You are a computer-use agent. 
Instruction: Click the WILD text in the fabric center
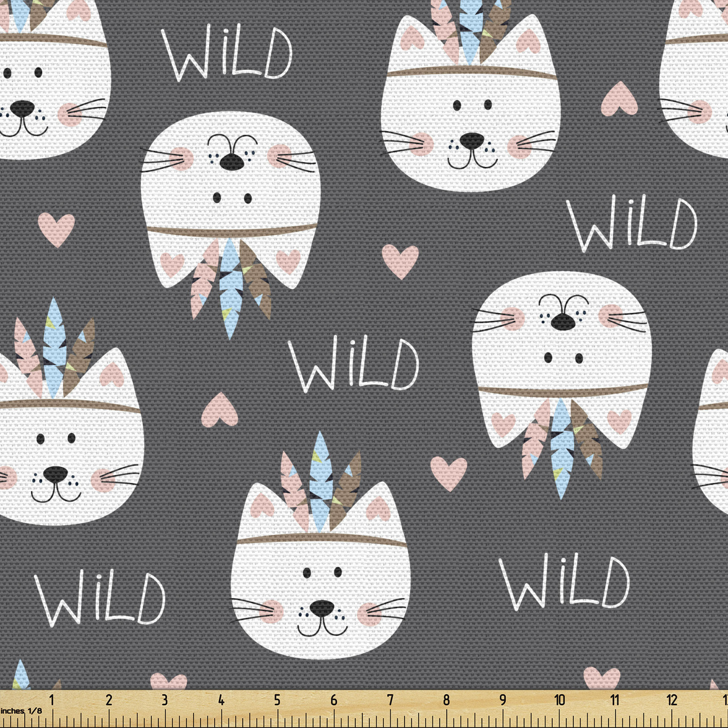pos(353,365)
